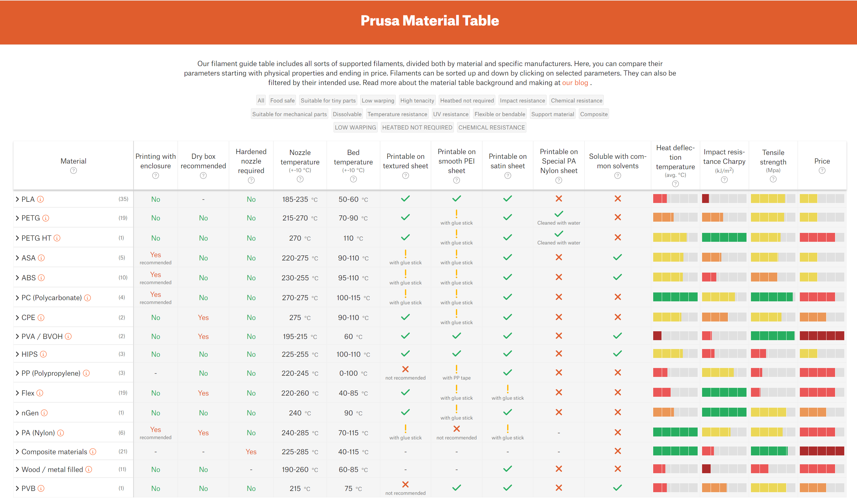
Task: Toggle the Food safe filter
Action: (x=282, y=101)
